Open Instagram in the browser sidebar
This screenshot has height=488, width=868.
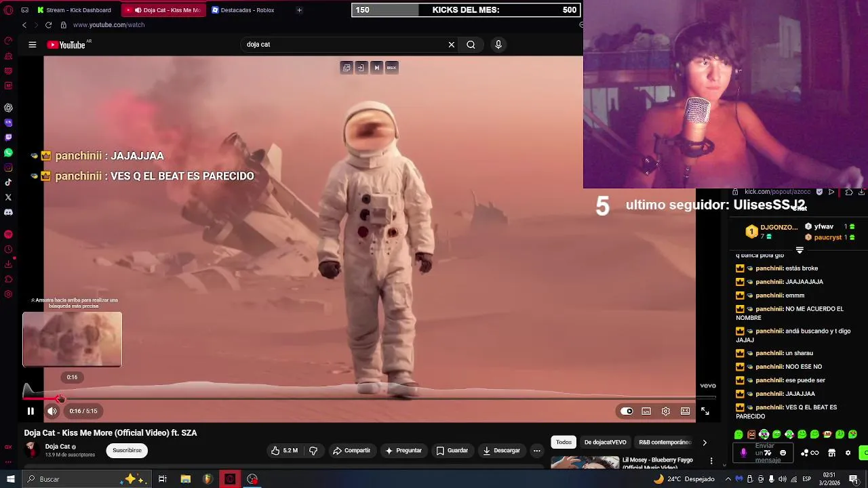(x=8, y=167)
